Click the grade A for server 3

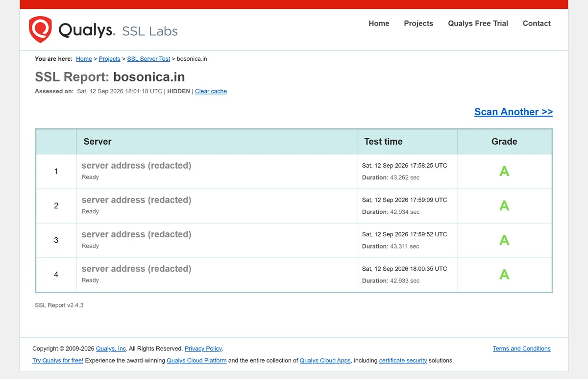pos(504,240)
